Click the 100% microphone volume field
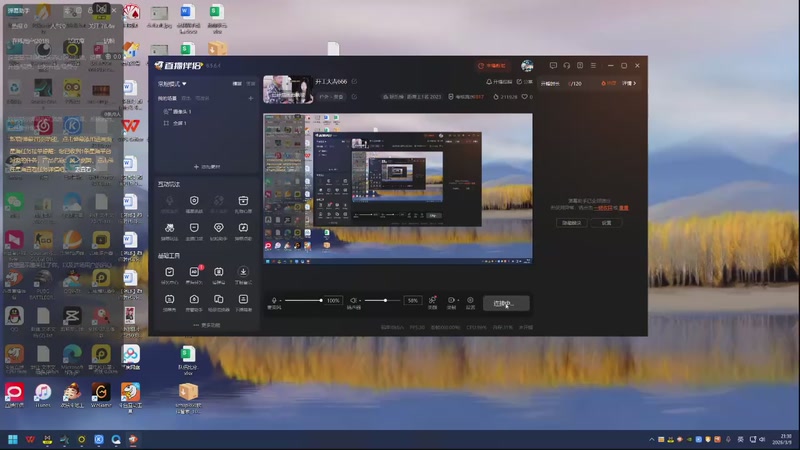800x450 pixels. click(x=333, y=301)
